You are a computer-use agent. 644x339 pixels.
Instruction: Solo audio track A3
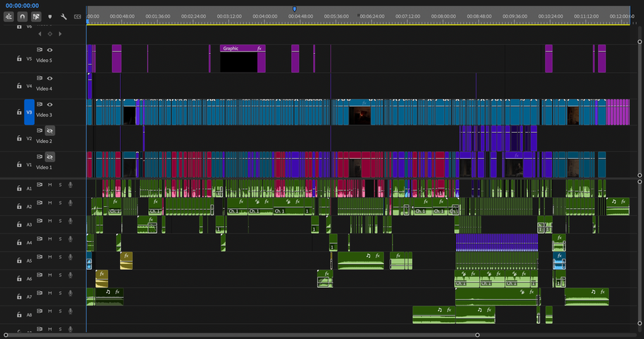click(x=60, y=221)
